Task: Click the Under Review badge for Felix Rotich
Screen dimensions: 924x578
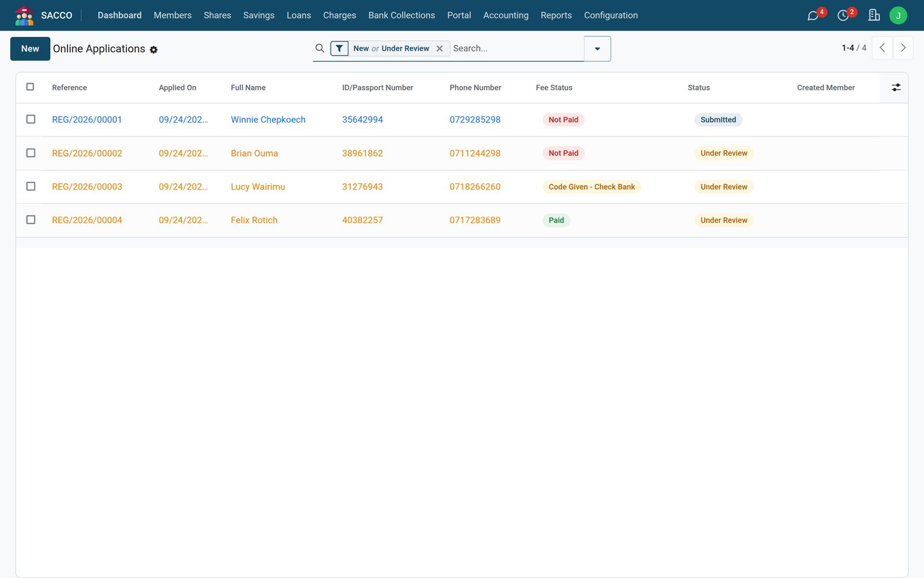Action: tap(724, 220)
